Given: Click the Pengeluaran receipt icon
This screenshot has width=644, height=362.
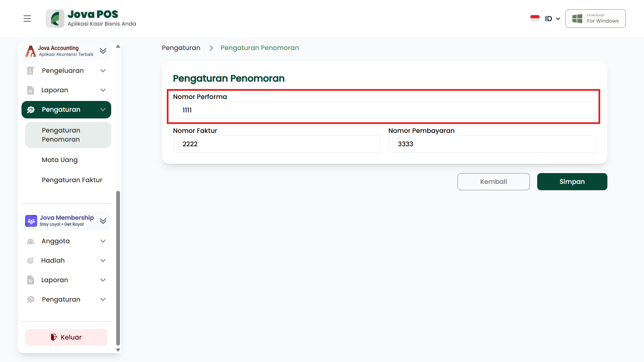Looking at the screenshot, I should pos(31,71).
